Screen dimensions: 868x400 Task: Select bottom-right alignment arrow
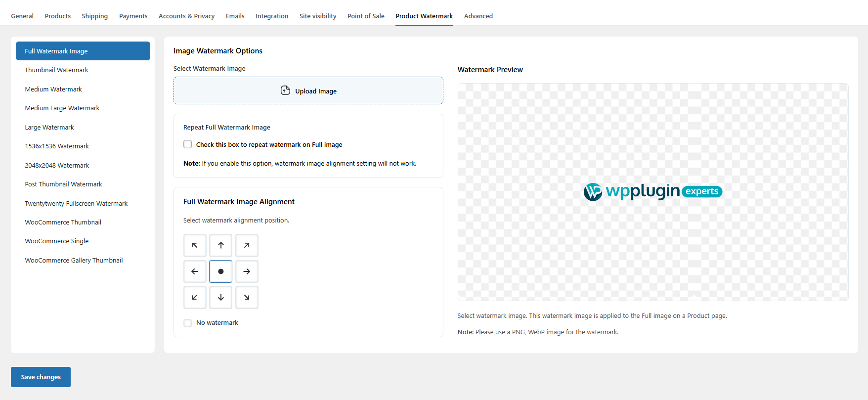[x=247, y=297]
